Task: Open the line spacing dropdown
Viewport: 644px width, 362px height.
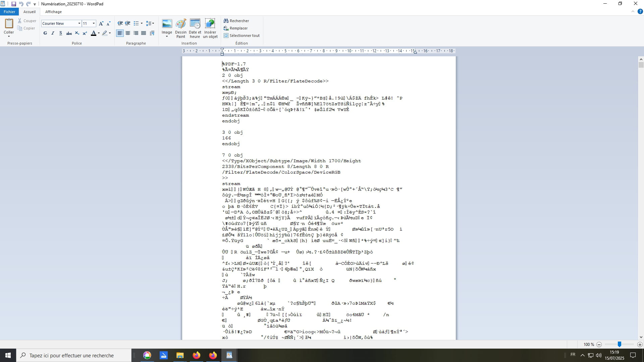Action: pyautogui.click(x=150, y=23)
